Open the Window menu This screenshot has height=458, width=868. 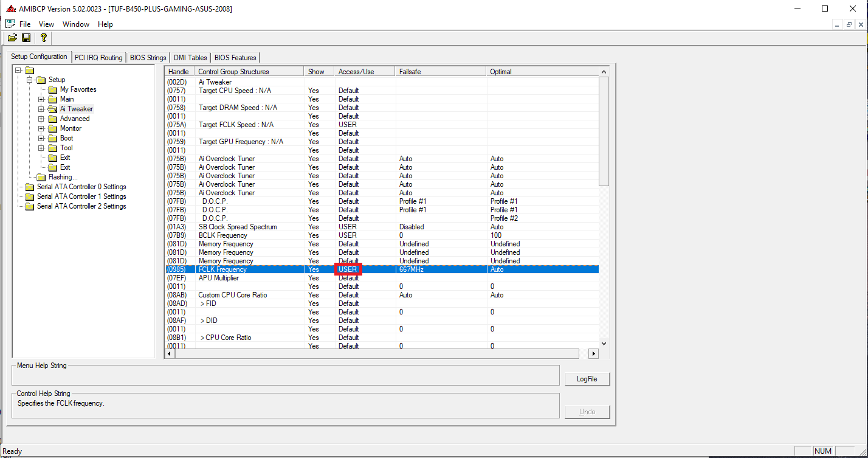pos(76,24)
